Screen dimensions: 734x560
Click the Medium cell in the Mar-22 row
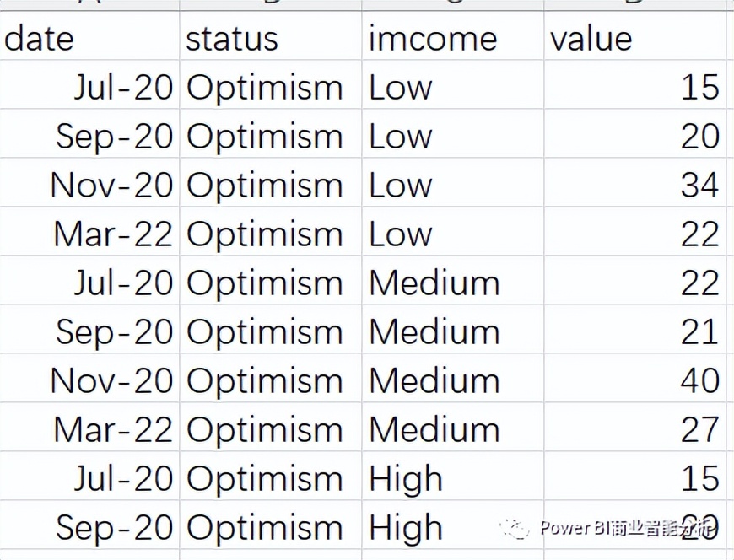453,427
